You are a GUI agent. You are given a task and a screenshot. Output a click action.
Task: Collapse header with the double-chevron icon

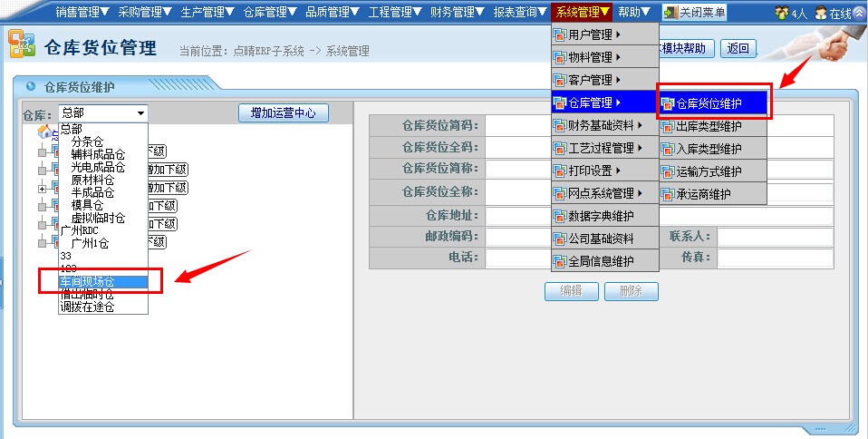859,13
